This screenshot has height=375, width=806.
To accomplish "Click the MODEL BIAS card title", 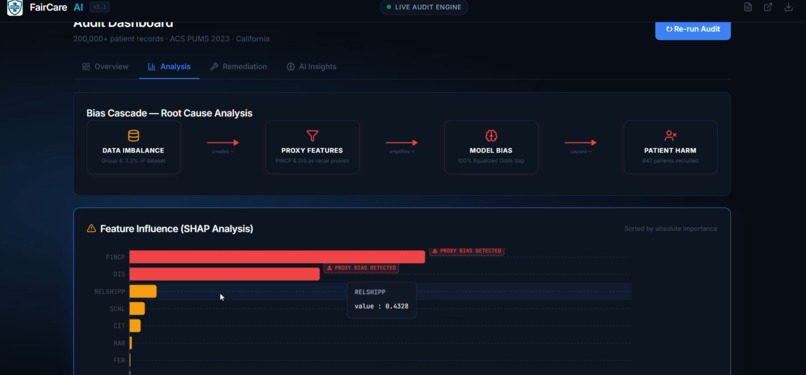I will (491, 151).
